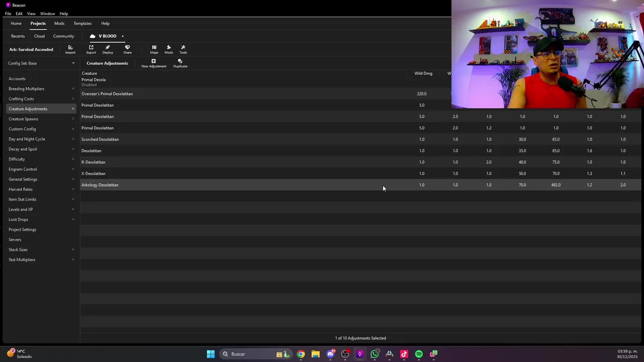Select the X-Desolatitan row

[x=360, y=173]
